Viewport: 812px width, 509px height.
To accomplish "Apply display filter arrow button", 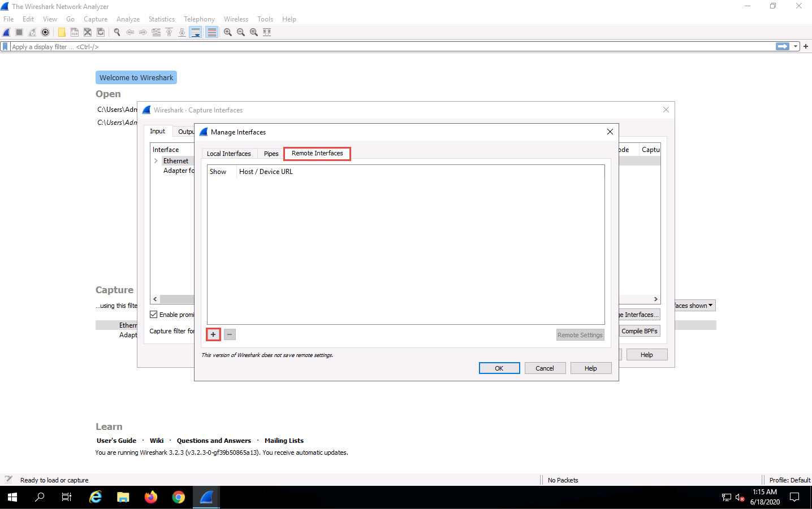I will coord(783,46).
